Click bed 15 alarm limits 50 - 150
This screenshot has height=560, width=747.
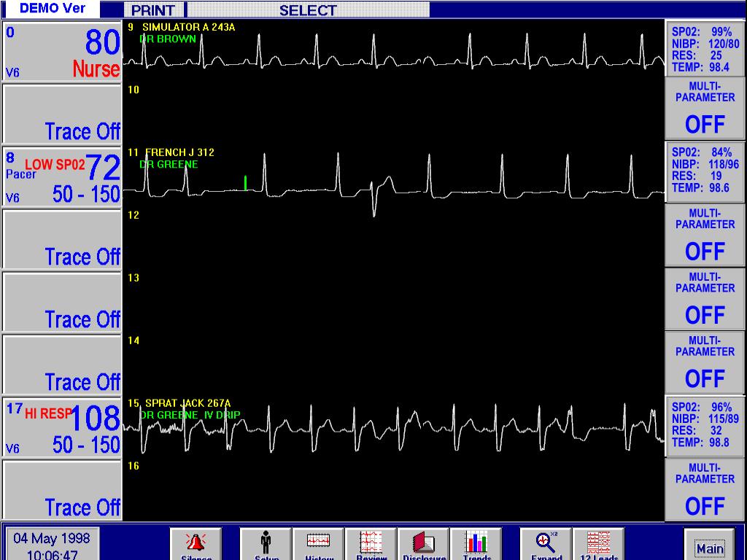86,446
